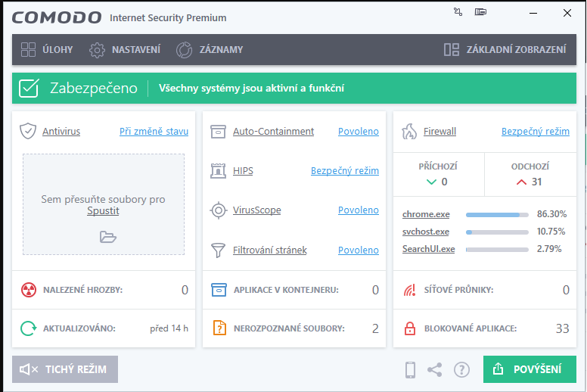Open Firewall Bezpečný režim mode dropdown
Image resolution: width=587 pixels, height=392 pixels.
(x=535, y=131)
